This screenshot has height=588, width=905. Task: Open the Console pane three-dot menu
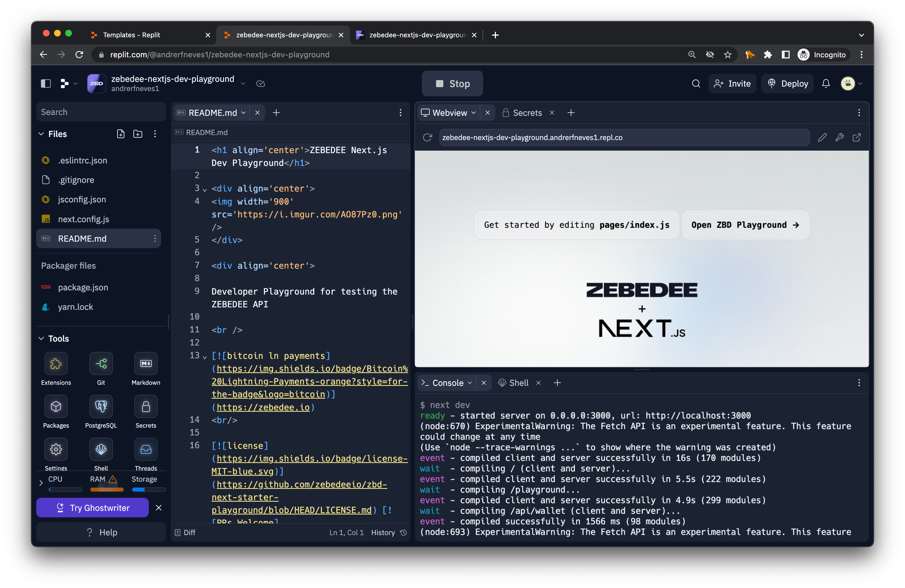(859, 383)
